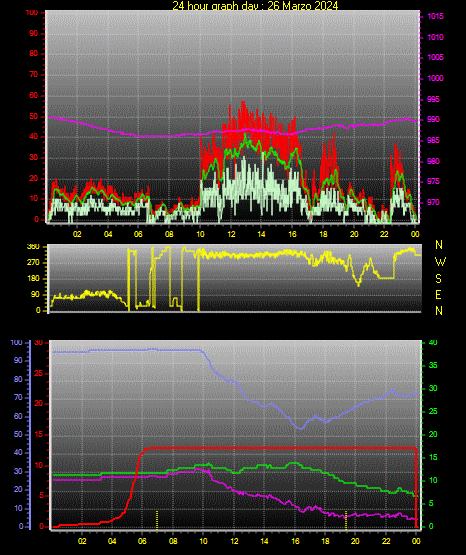Click the red 30 label on bottom graph
466x555 pixels.
39,343
